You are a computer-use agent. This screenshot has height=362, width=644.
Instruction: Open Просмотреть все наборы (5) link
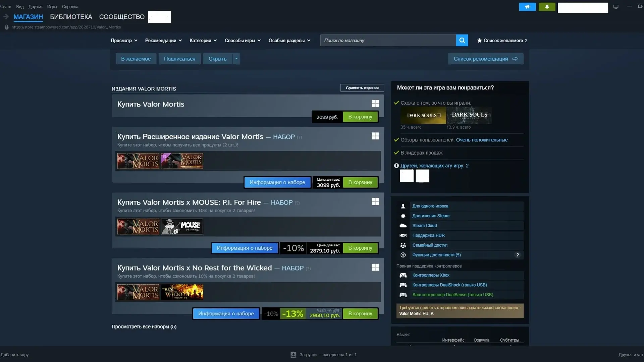tap(144, 327)
